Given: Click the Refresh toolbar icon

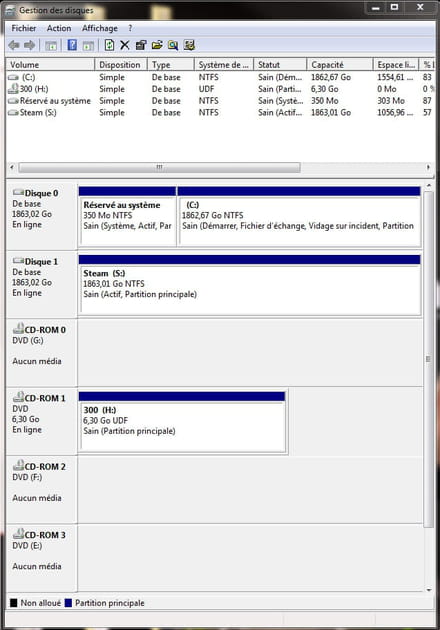Looking at the screenshot, I should click(x=109, y=45).
